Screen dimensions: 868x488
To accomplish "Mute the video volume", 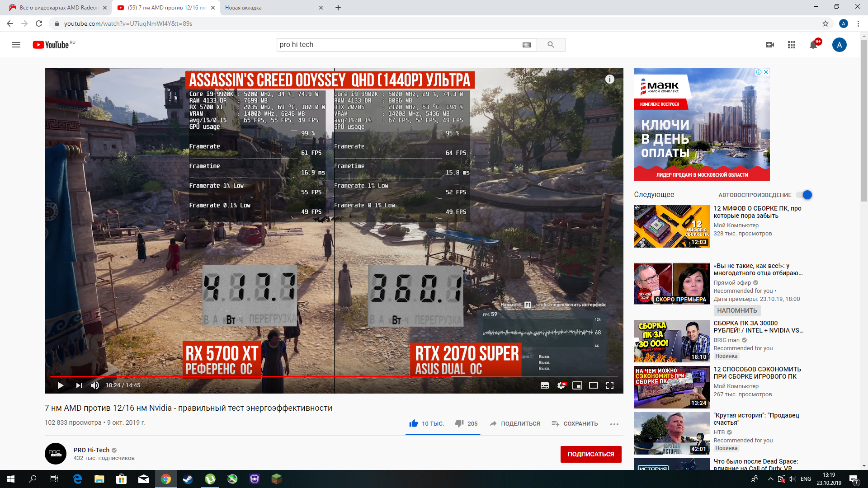I will pyautogui.click(x=95, y=385).
